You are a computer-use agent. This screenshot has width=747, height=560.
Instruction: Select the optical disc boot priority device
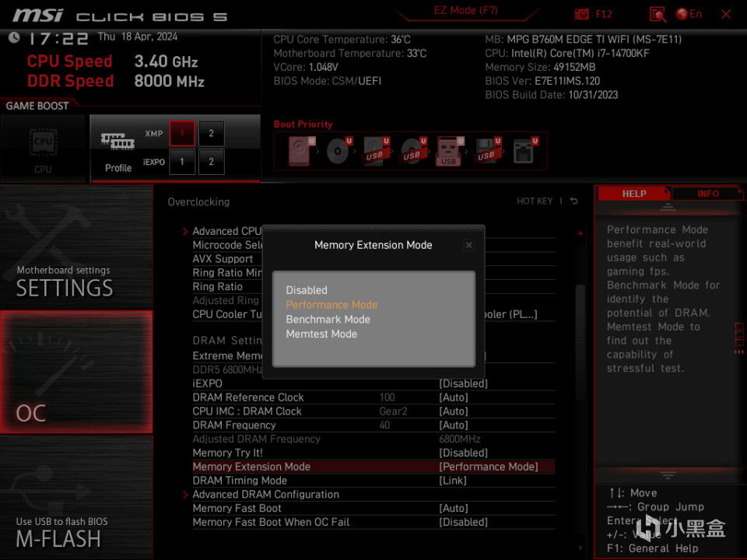point(338,150)
